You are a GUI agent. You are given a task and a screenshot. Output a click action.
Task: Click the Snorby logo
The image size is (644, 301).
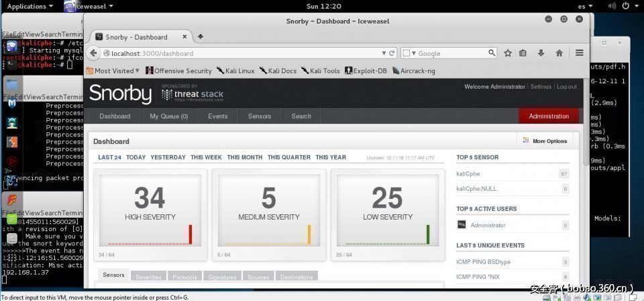pos(121,94)
